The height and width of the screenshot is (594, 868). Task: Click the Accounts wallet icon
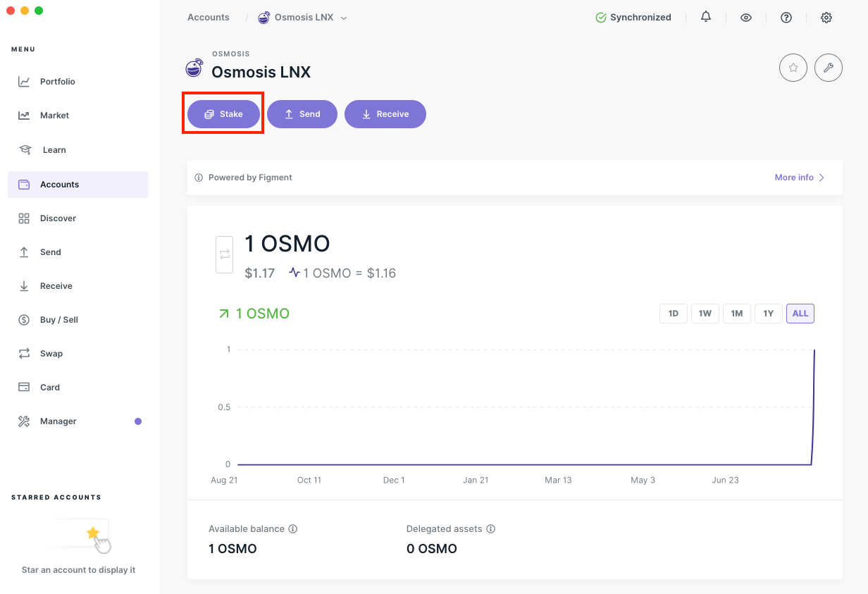point(24,185)
